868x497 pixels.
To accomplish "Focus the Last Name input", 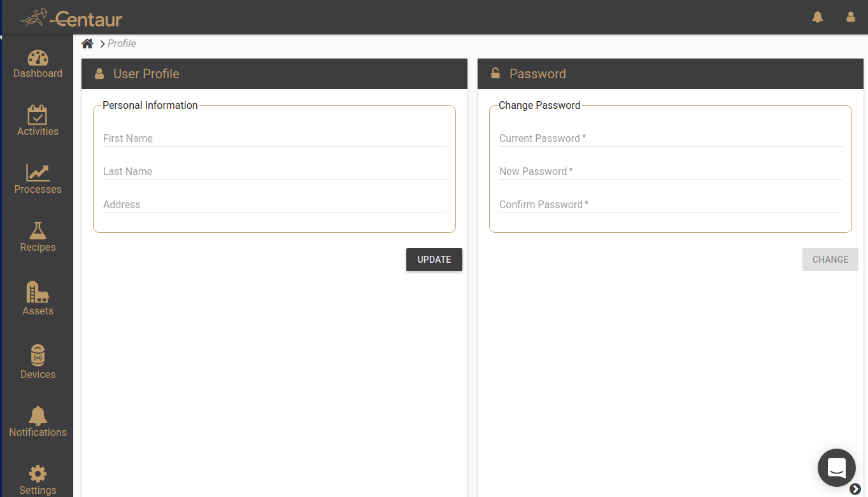I will (274, 172).
